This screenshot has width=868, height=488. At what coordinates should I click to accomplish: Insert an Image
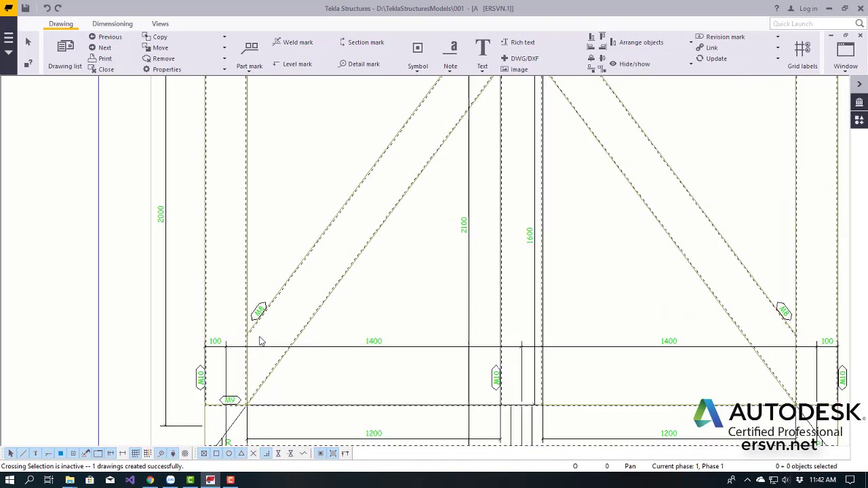(x=514, y=69)
